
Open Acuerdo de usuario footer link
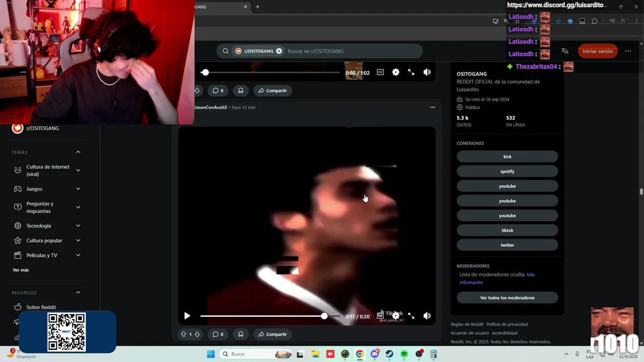[470, 333]
